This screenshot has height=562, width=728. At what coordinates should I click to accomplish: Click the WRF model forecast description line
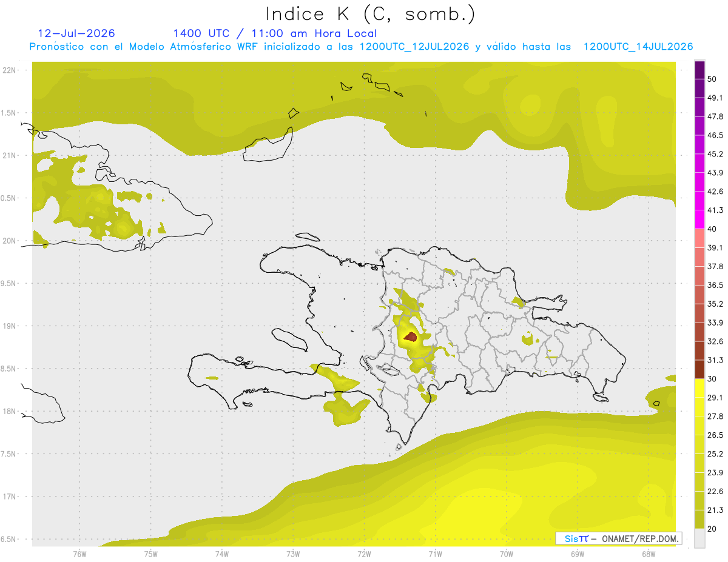(x=361, y=47)
